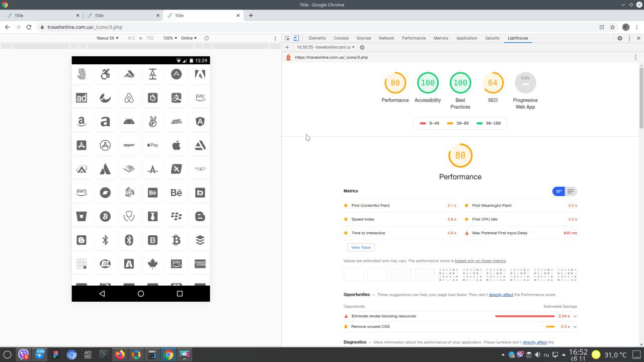Switch to the Console tab

point(341,38)
